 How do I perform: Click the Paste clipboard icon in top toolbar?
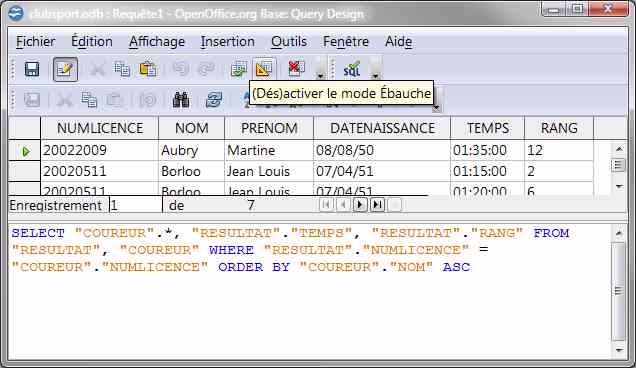pos(148,69)
